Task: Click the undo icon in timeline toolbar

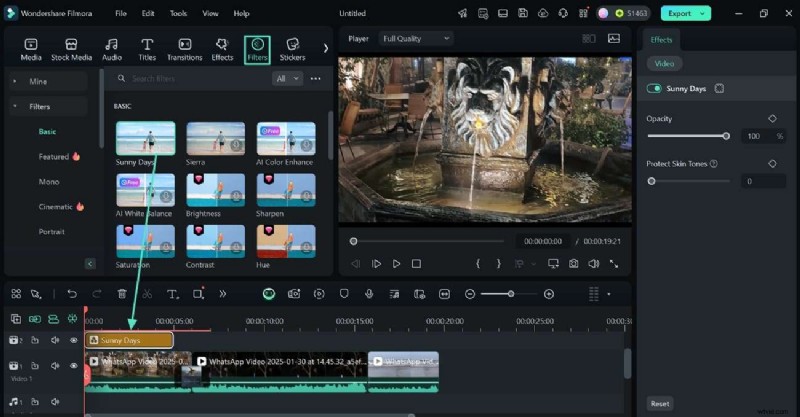Action: point(72,294)
